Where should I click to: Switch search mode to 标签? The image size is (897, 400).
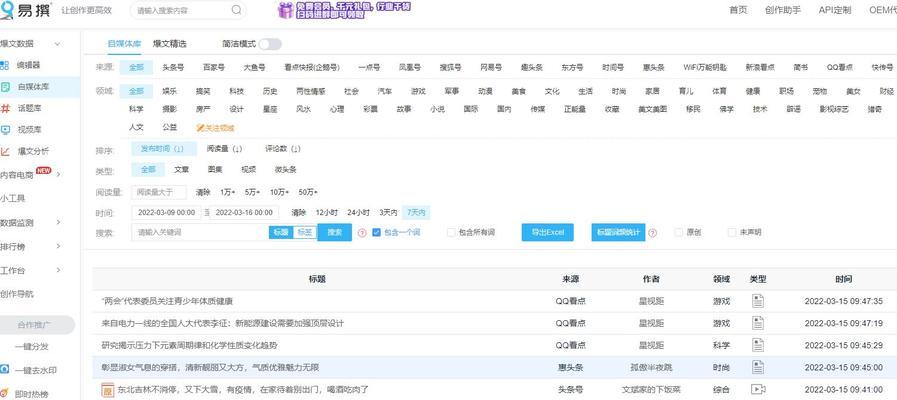tap(305, 232)
